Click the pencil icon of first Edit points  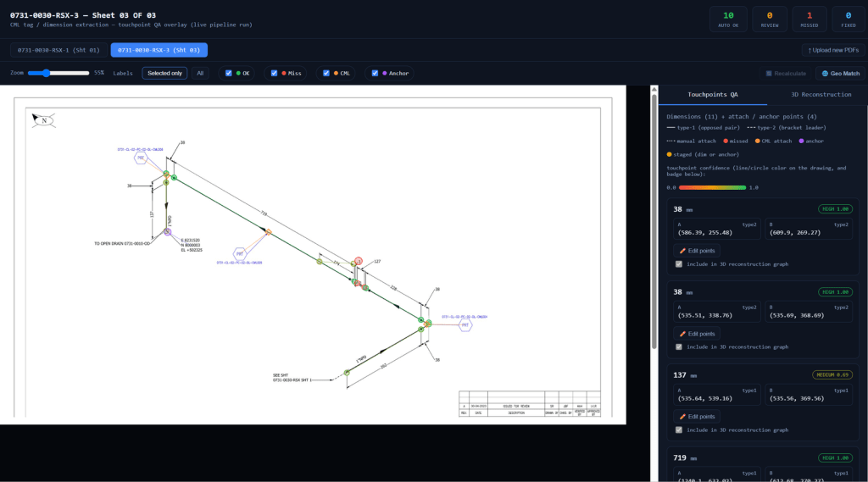click(682, 251)
